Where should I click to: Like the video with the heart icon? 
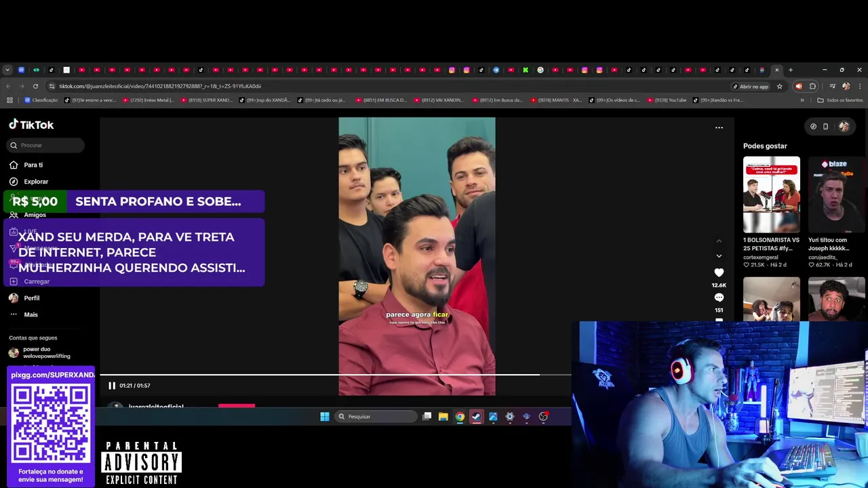[719, 272]
